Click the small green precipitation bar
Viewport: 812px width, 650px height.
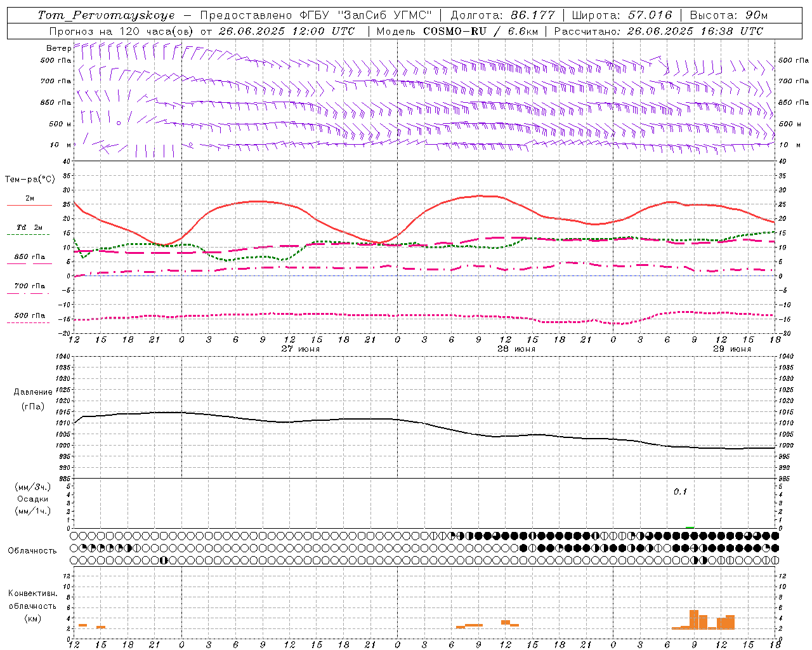click(x=690, y=527)
